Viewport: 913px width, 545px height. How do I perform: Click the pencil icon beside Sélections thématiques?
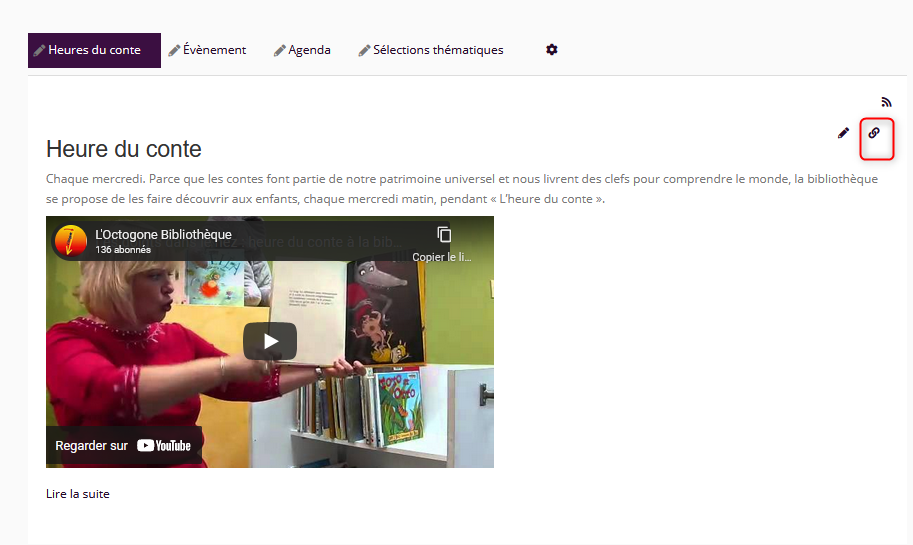coord(365,51)
